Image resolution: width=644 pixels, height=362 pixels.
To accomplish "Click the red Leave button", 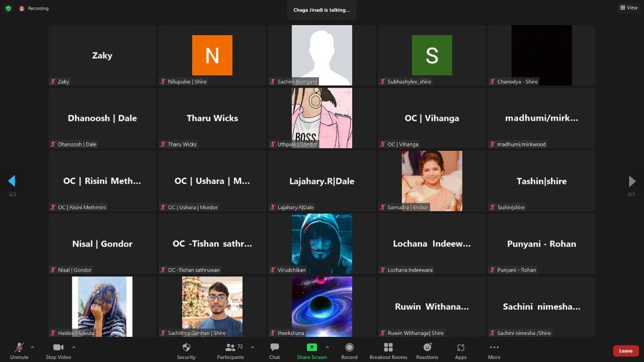I will click(x=625, y=350).
